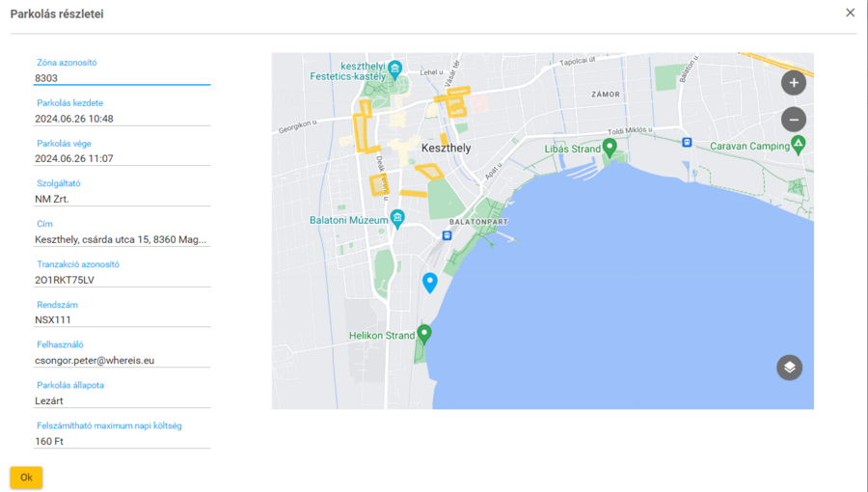Click the train station icon near Balatonpart

click(448, 234)
